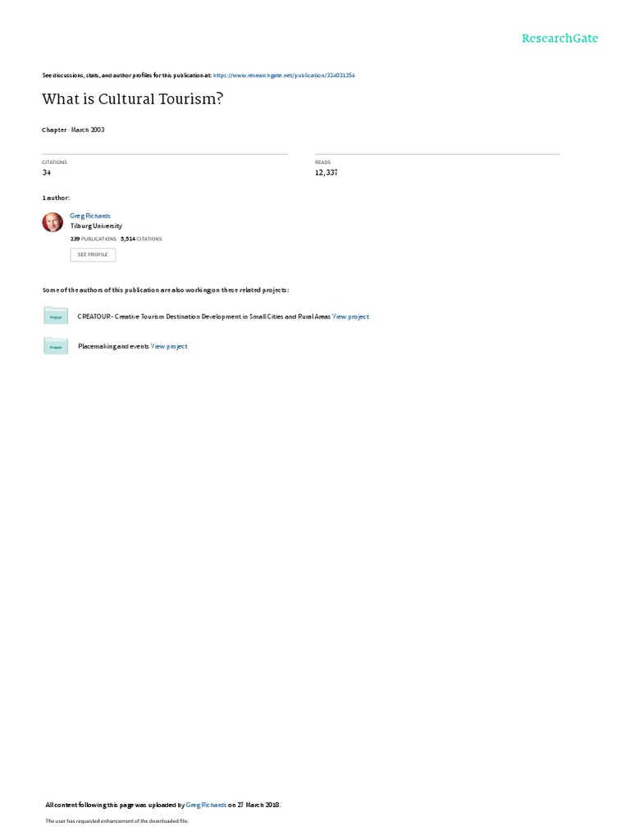Click the 34 citations count
630x840 pixels.
pos(47,172)
